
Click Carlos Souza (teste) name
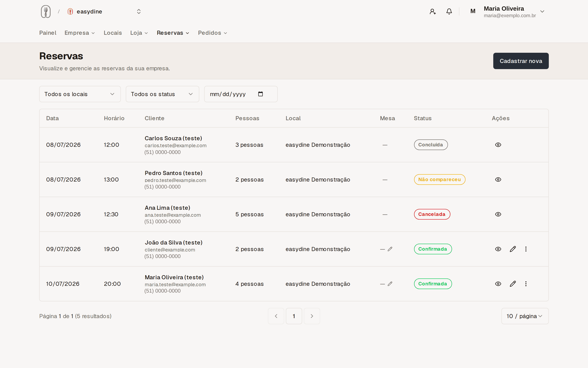(174, 138)
